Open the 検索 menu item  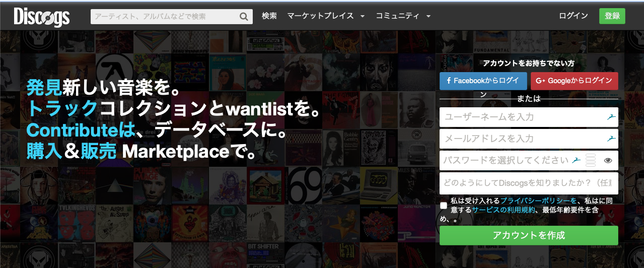[269, 16]
